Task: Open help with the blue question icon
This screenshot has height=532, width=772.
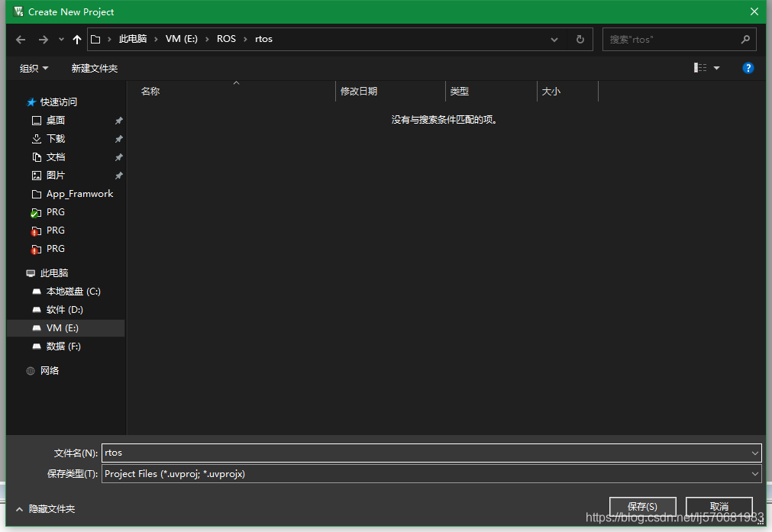Action: (x=748, y=68)
